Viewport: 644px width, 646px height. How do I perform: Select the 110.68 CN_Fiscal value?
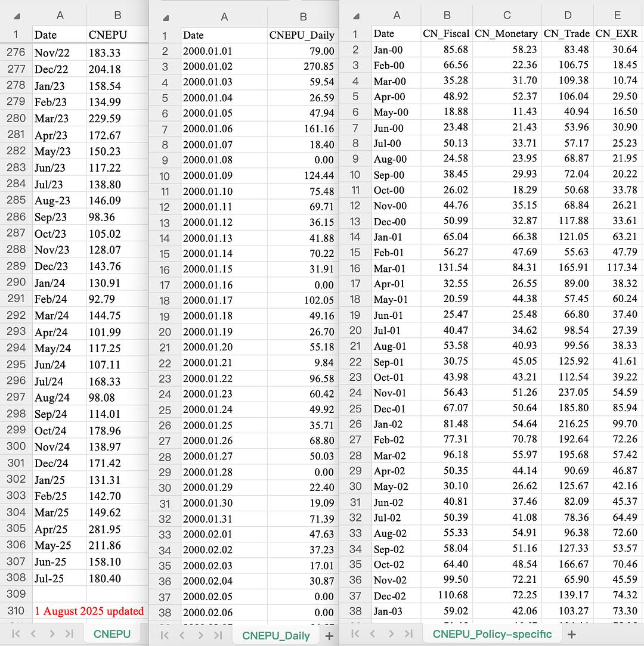coord(447,595)
